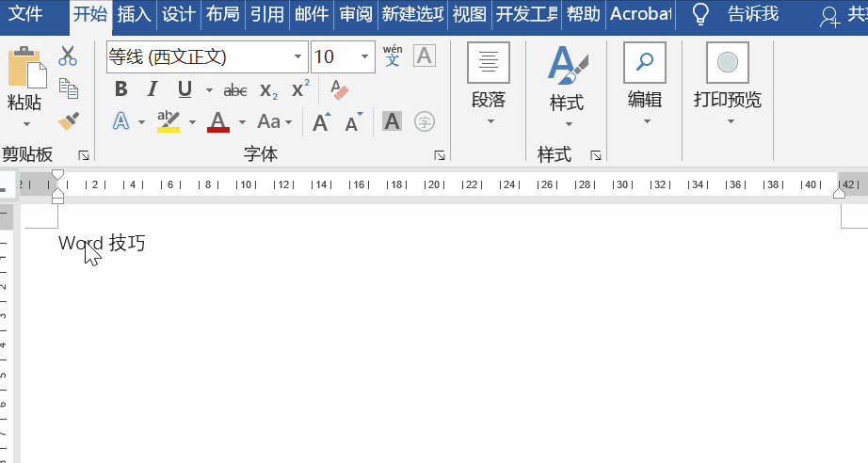The image size is (868, 463).
Task: Toggle subscript formatting
Action: tap(269, 90)
